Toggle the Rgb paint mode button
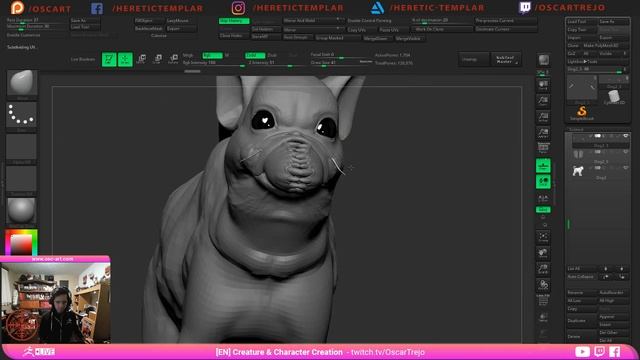 pyautogui.click(x=212, y=55)
